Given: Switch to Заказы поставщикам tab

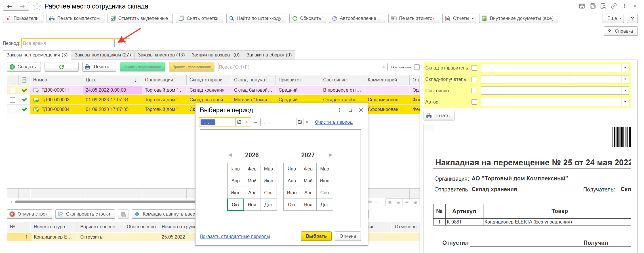Looking at the screenshot, I should tap(103, 55).
